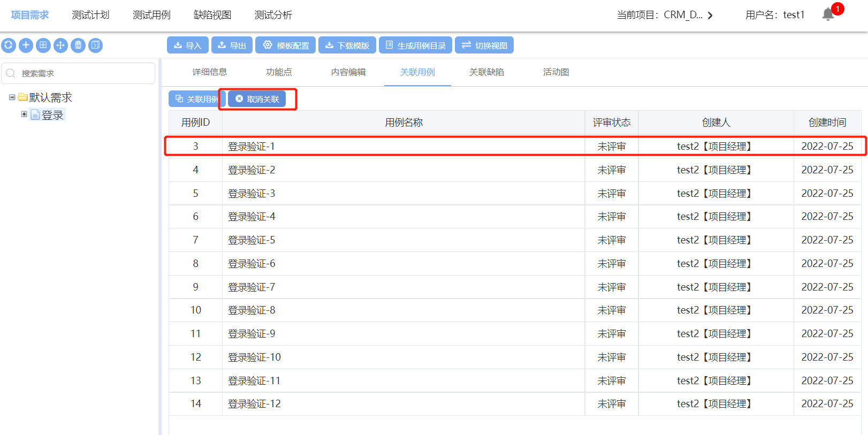This screenshot has height=435, width=868.
Task: Click the 搜索需求 search field
Action: 80,73
